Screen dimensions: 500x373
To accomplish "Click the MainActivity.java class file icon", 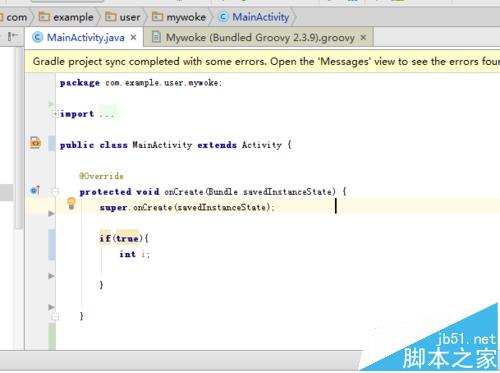I will pyautogui.click(x=37, y=37).
